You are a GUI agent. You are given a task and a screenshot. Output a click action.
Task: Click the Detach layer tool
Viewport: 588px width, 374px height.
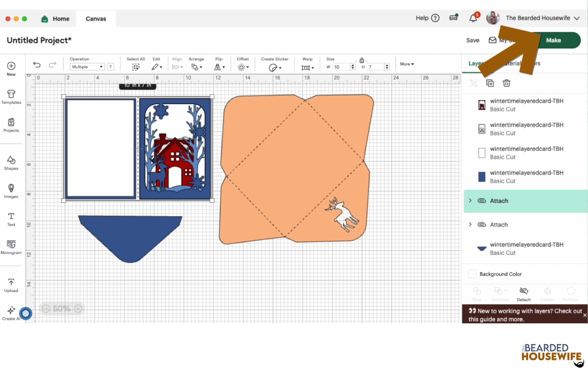click(524, 294)
